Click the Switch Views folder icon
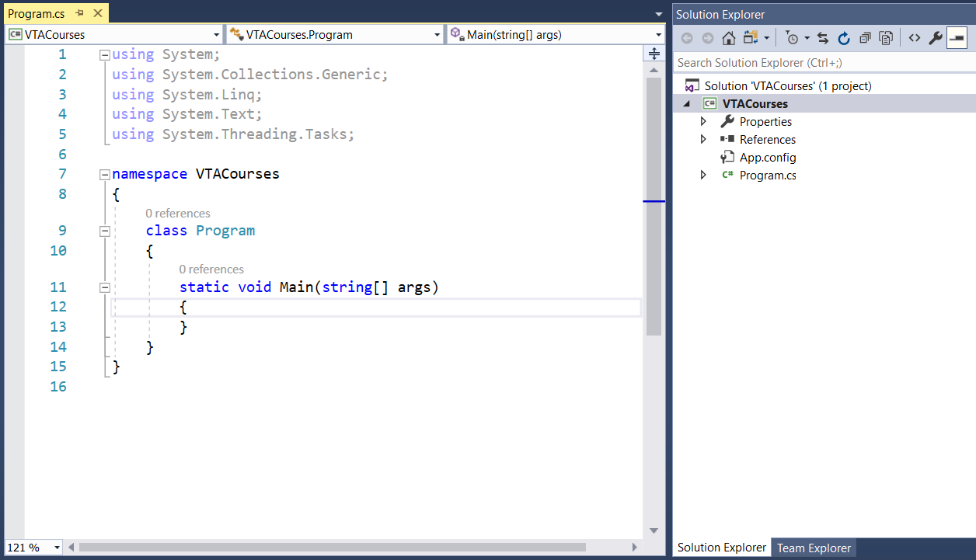Screen dimensions: 976x560 coord(751,38)
